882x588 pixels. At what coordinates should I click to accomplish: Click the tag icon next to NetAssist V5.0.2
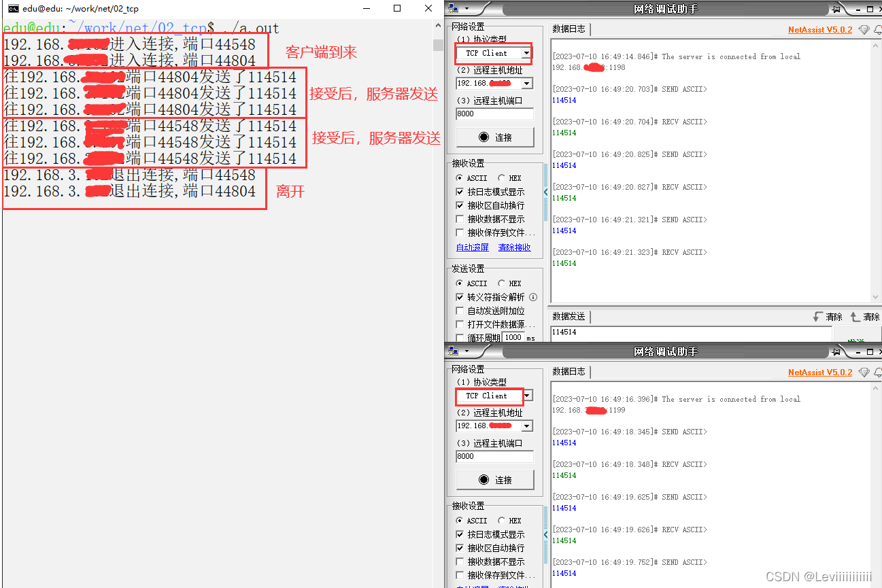pos(864,30)
